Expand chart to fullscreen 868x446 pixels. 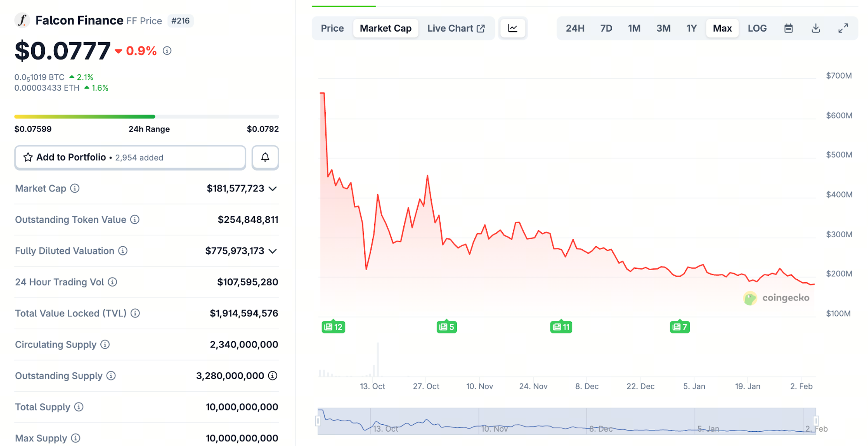[x=843, y=28]
